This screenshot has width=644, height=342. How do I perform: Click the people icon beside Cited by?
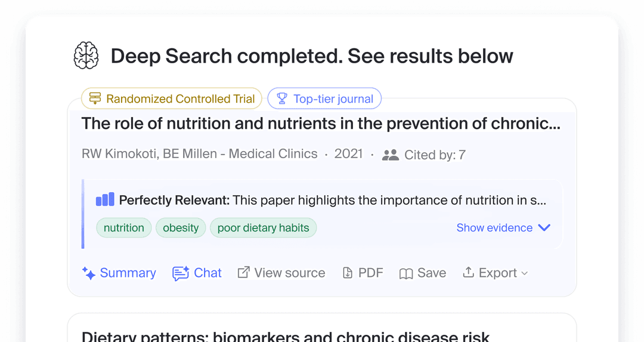coord(390,155)
